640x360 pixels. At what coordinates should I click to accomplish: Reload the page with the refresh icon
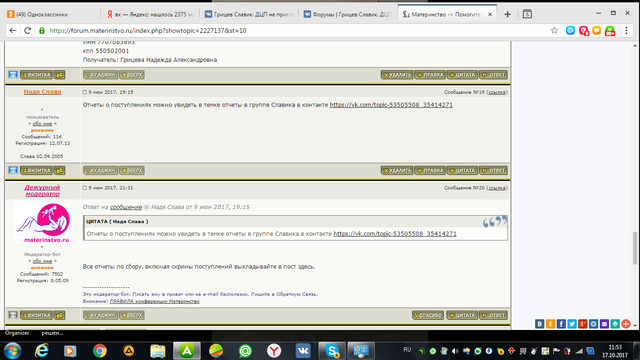27,30
